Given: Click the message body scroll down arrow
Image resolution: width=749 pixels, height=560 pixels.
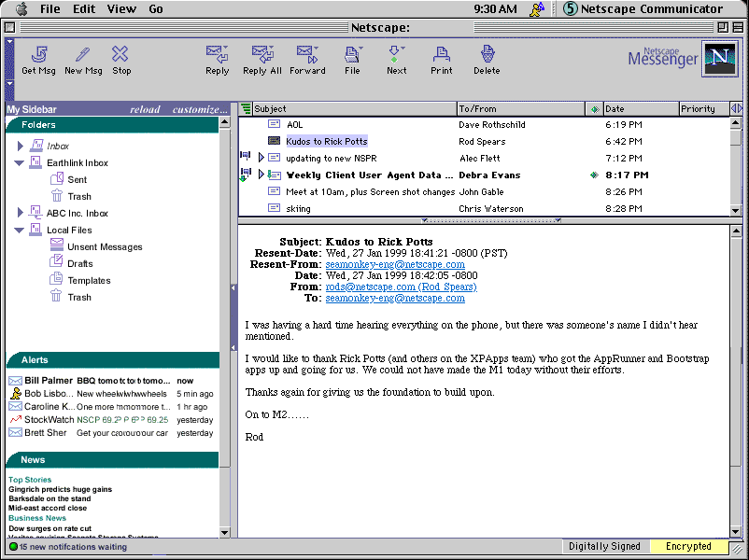Looking at the screenshot, I should tap(736, 532).
